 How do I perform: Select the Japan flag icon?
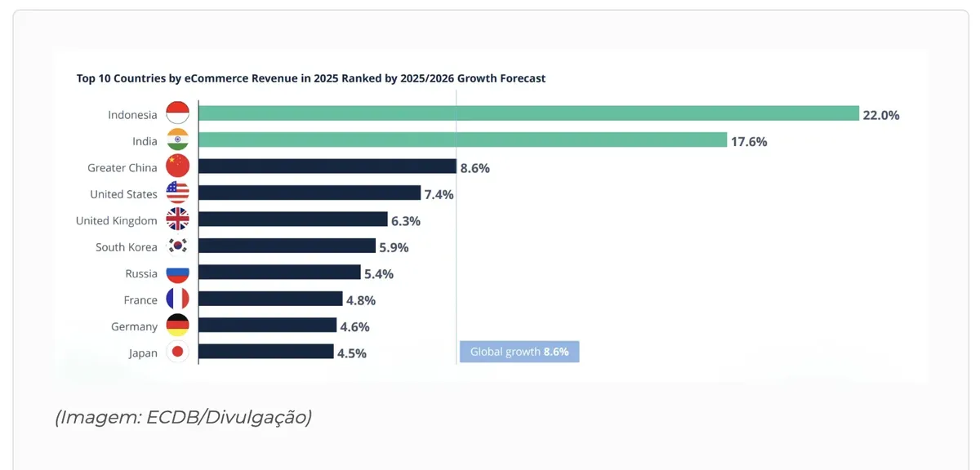pos(177,352)
